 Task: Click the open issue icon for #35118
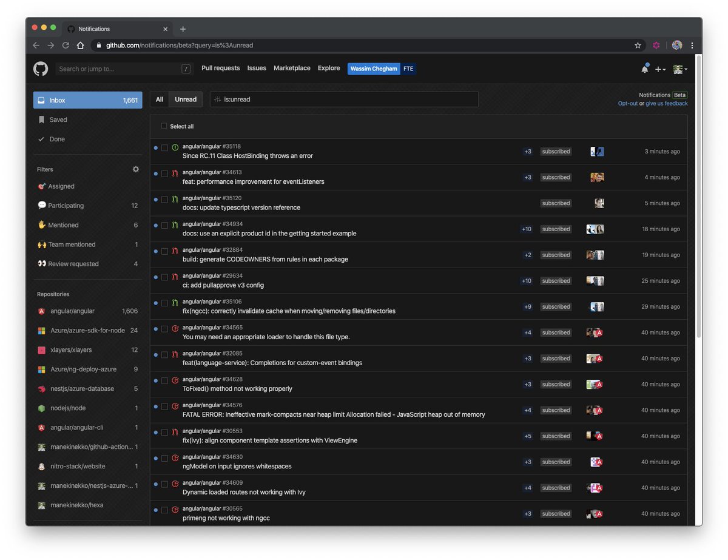coord(175,147)
